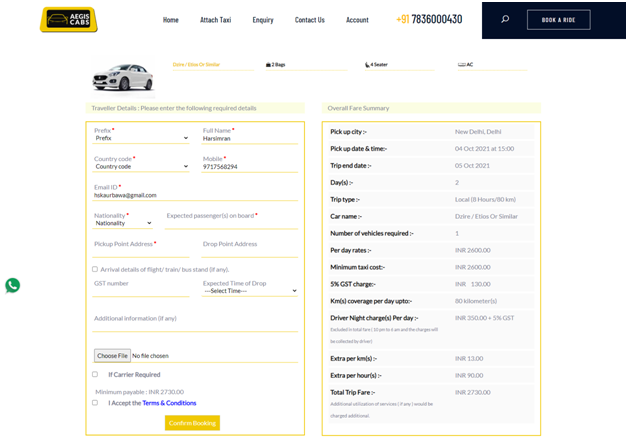Open the Prefix dropdown
Screen dimensions: 628x443
[141, 138]
